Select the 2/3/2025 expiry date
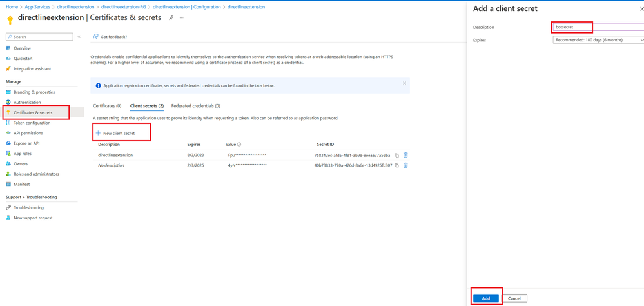The width and height of the screenshot is (644, 306). (x=195, y=165)
